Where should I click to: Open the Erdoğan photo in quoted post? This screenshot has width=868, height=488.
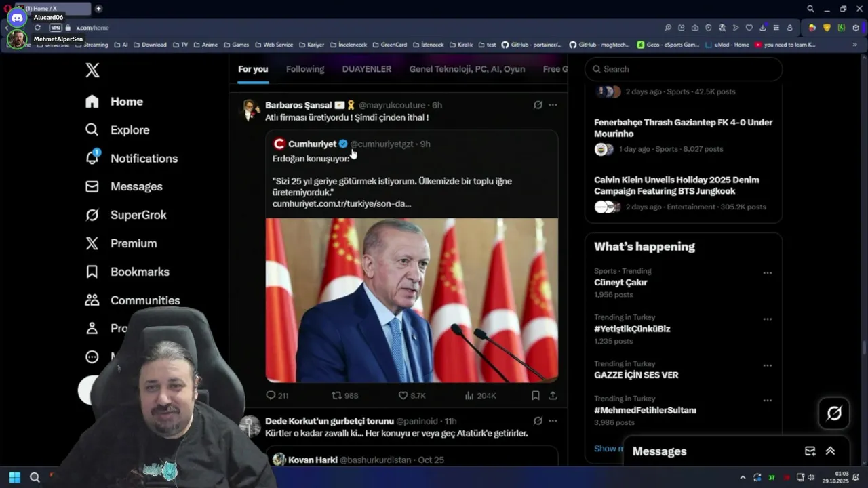[412, 300]
